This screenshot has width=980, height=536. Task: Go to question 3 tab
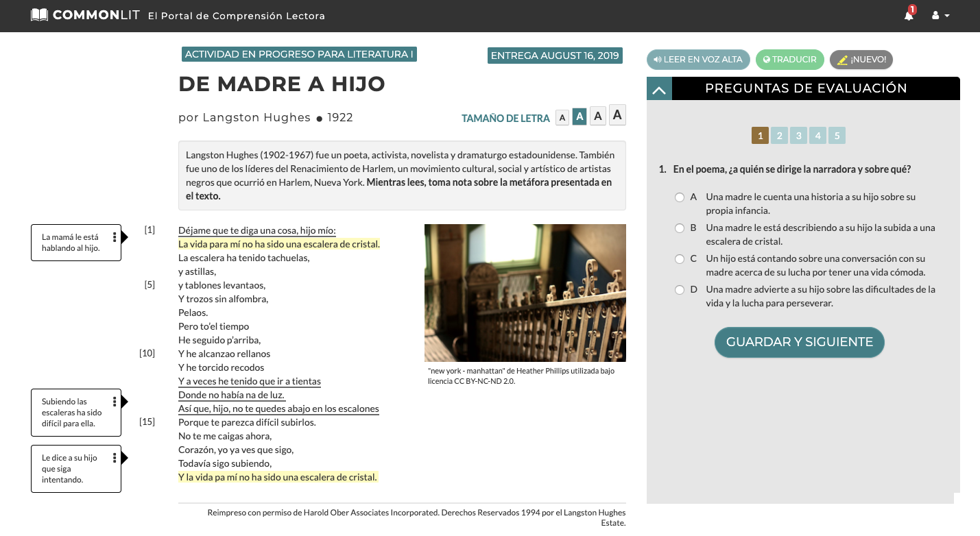[x=798, y=136]
